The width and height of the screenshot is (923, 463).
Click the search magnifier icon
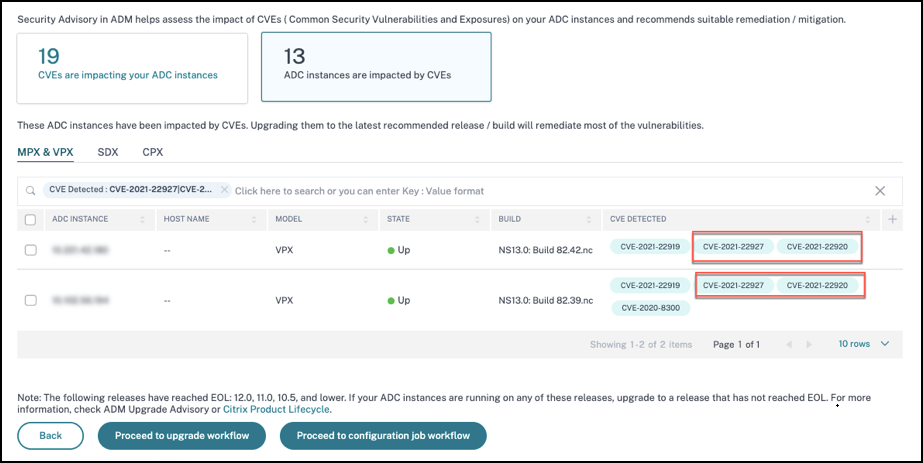(x=30, y=191)
